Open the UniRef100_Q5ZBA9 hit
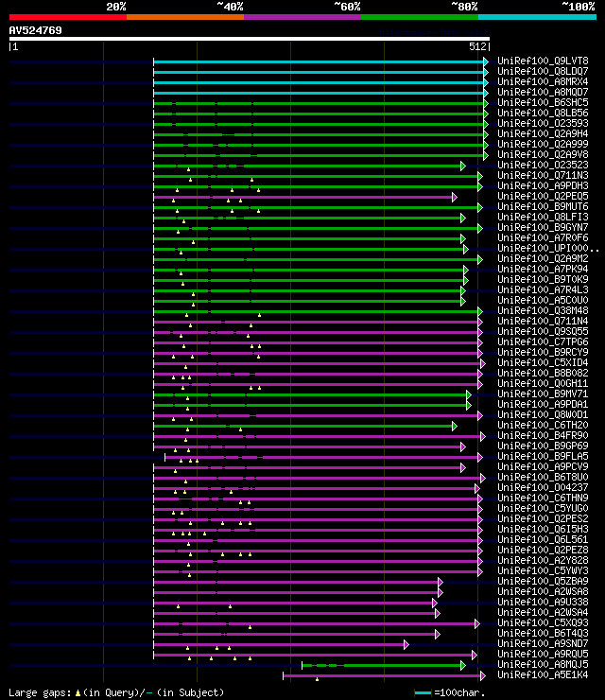 click(543, 582)
